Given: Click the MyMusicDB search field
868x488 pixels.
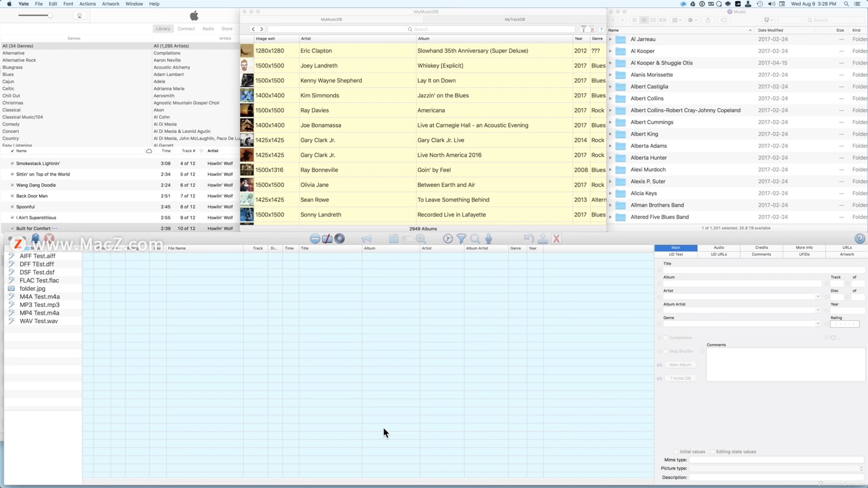Looking at the screenshot, I should click(x=421, y=29).
